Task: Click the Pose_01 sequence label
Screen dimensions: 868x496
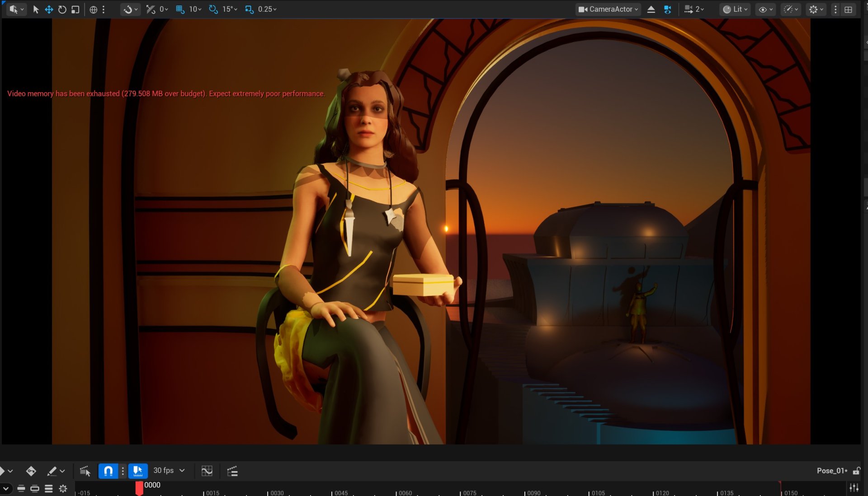Action: coord(831,471)
